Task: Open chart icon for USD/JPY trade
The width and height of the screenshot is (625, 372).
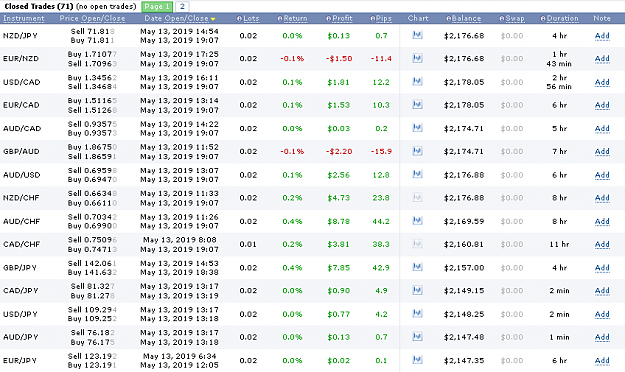Action: pyautogui.click(x=417, y=313)
